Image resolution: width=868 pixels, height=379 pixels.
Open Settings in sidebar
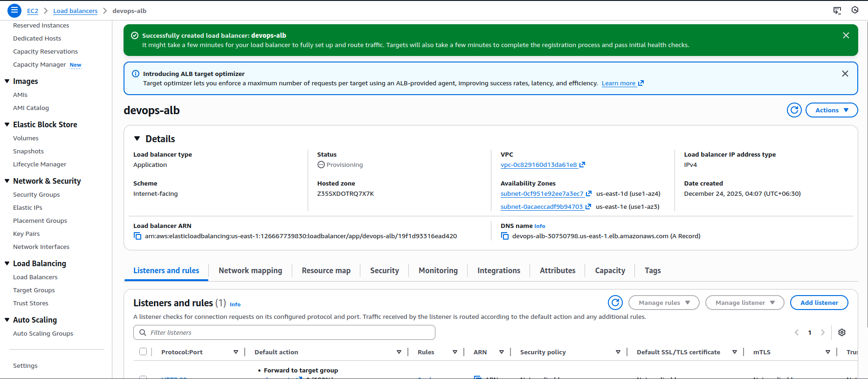click(25, 365)
